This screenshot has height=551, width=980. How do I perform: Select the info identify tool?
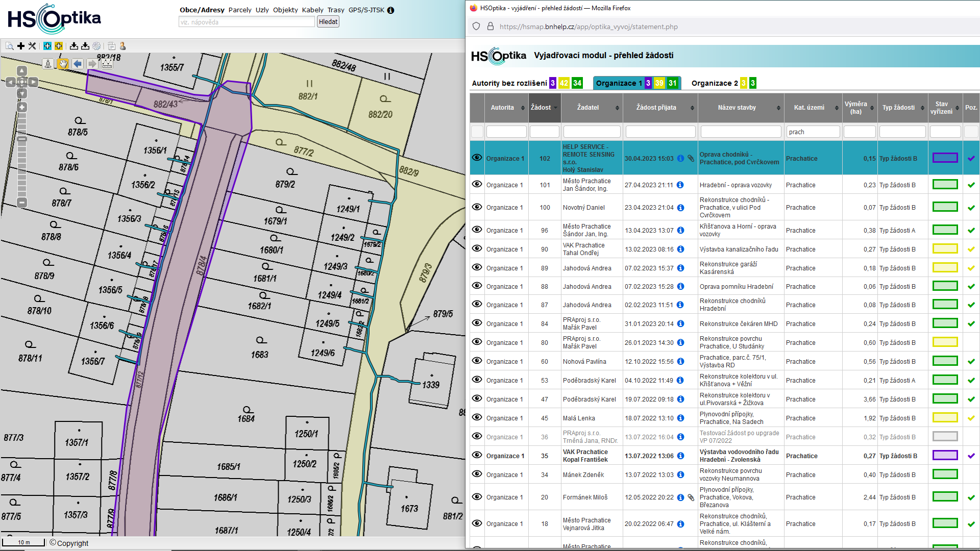47,64
